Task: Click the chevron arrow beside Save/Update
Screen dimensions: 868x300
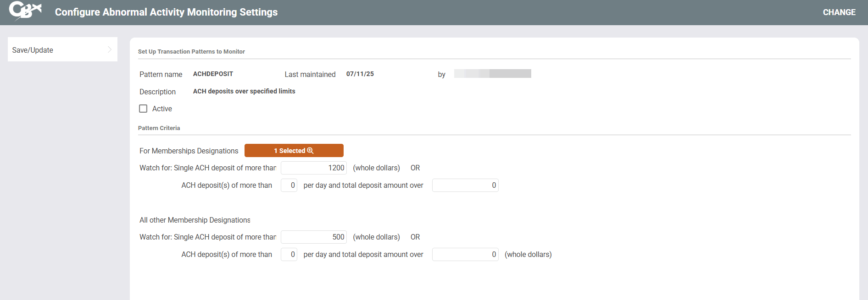Action: [x=109, y=49]
